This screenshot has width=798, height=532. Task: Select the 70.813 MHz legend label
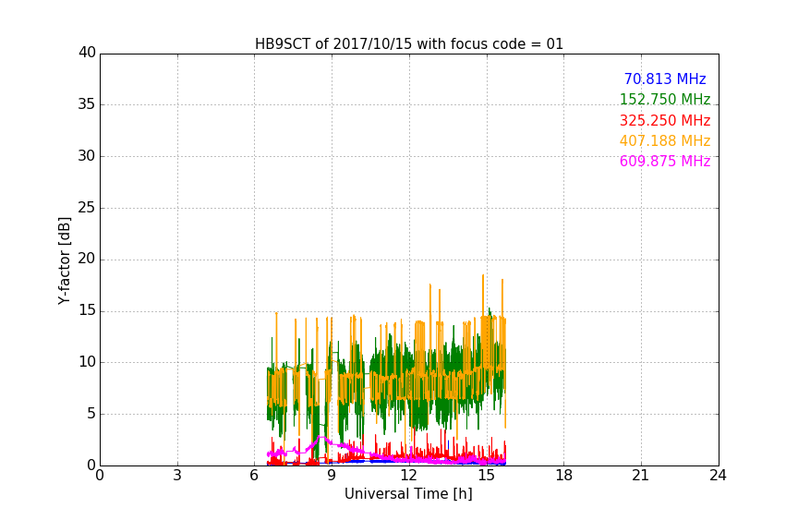tap(665, 79)
